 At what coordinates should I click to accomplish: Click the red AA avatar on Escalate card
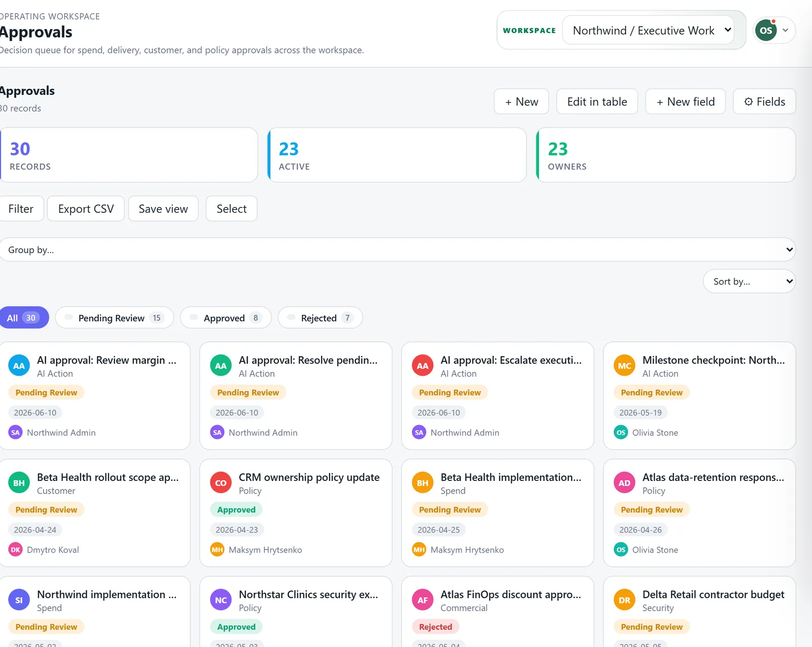tap(423, 366)
